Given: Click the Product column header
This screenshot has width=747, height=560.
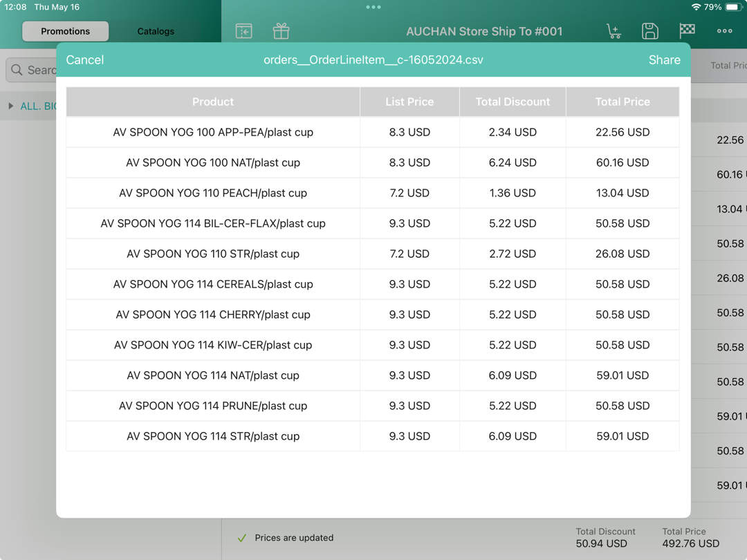Looking at the screenshot, I should pos(213,102).
